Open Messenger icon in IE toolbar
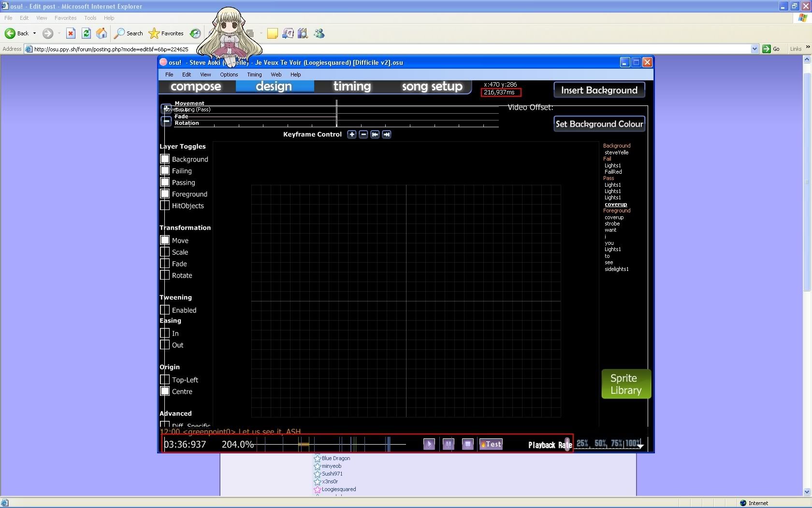The height and width of the screenshot is (508, 812). pos(319,33)
